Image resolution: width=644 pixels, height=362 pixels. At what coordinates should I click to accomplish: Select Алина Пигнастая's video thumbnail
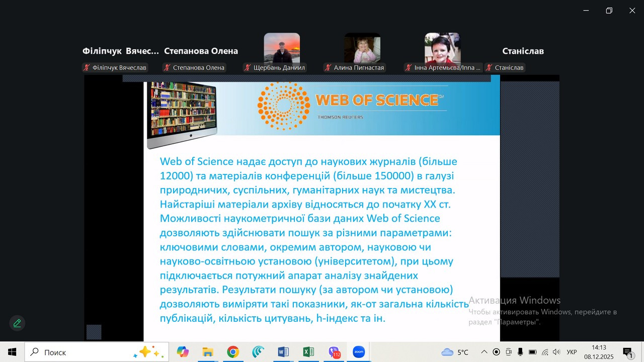(x=362, y=48)
